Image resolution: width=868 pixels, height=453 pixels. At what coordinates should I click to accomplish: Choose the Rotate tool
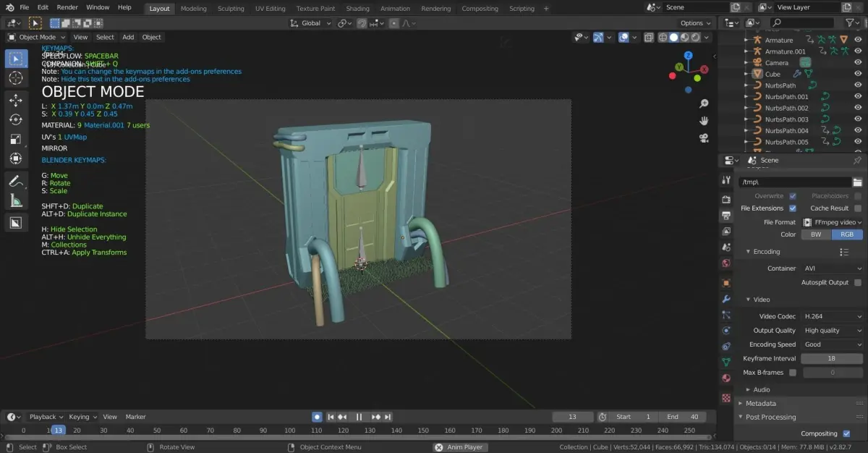point(15,119)
